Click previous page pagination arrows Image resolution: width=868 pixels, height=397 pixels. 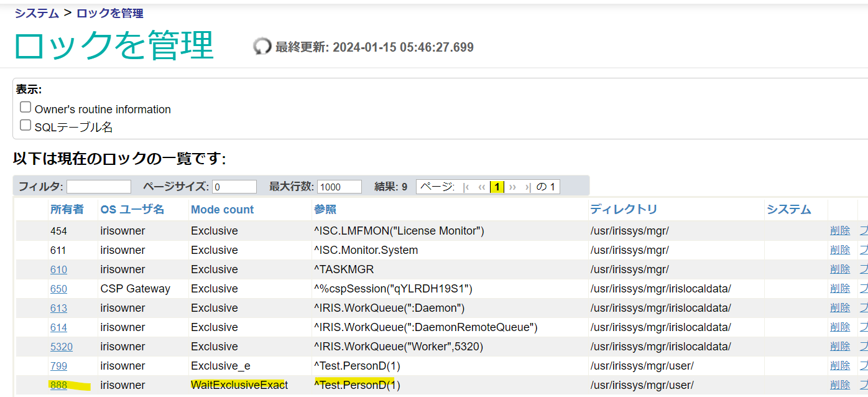[x=482, y=187]
